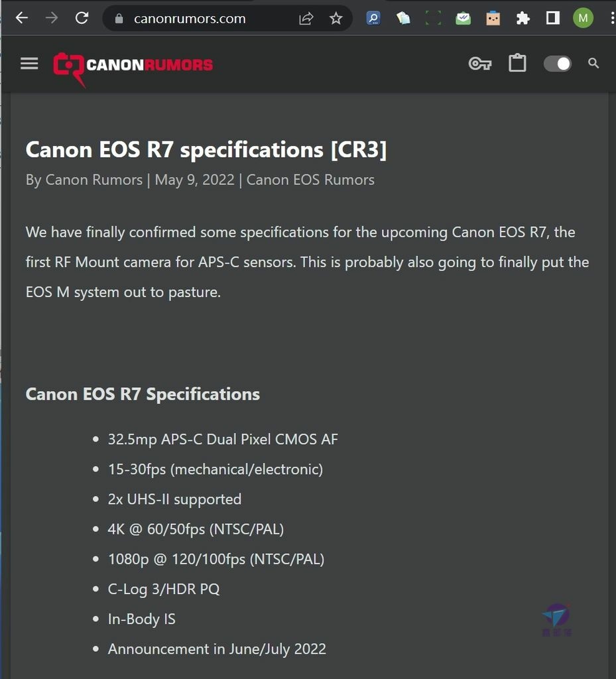Reload the canonrumors.com page

[82, 18]
